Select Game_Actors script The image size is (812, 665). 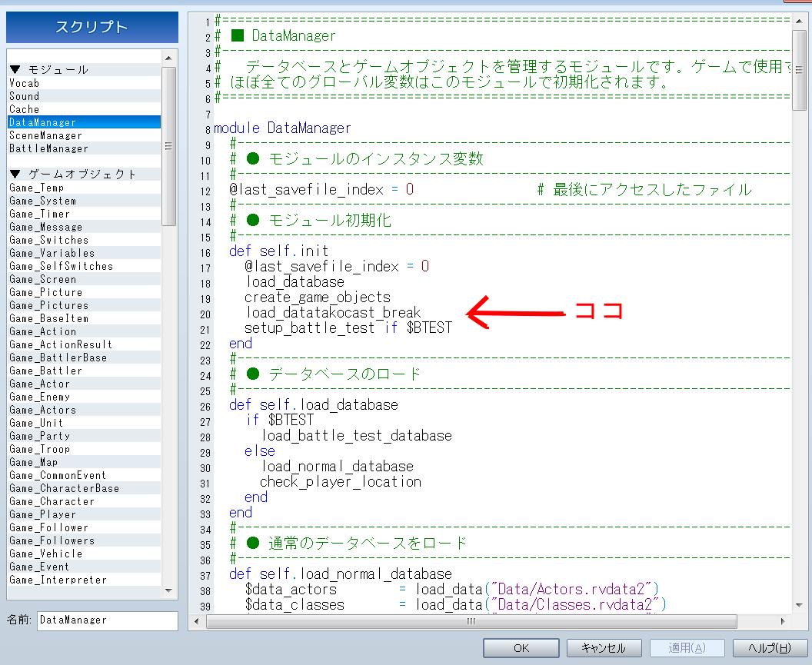pos(85,410)
